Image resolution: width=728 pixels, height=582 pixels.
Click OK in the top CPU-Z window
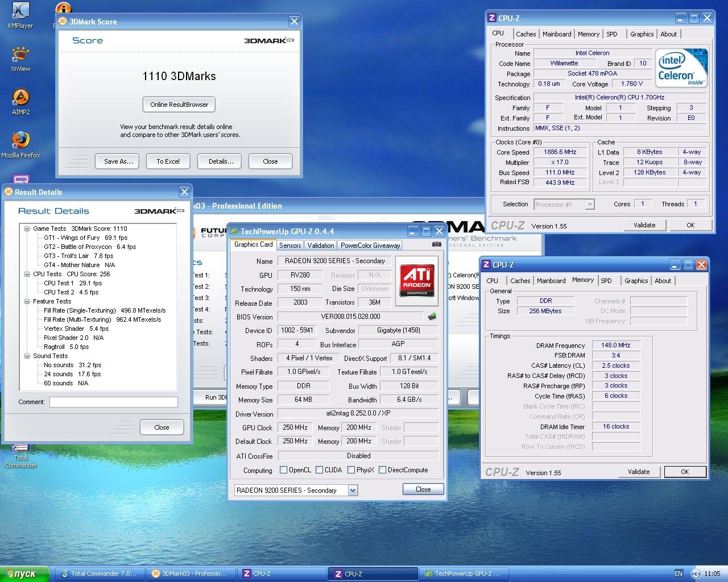click(x=690, y=225)
